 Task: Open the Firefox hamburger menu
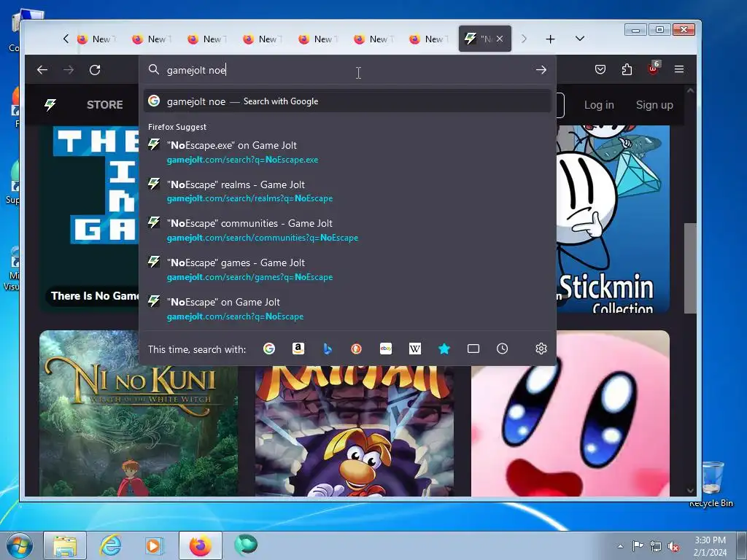click(x=679, y=69)
